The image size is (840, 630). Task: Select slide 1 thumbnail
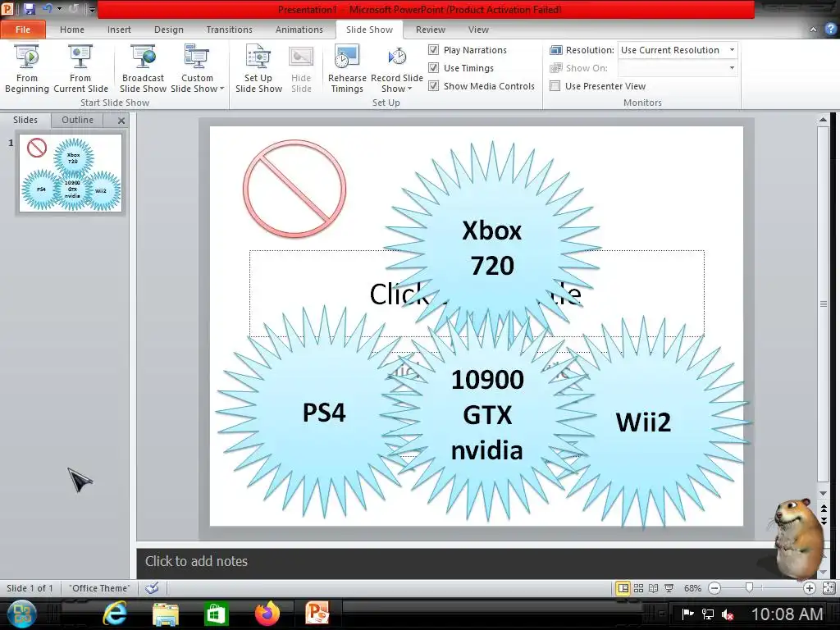71,173
